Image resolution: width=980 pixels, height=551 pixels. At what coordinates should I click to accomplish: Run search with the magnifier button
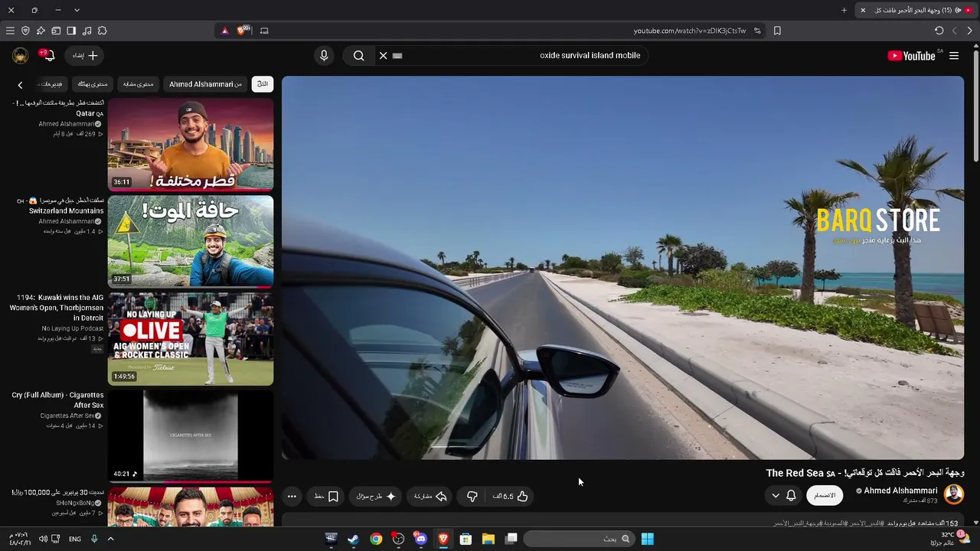(358, 56)
